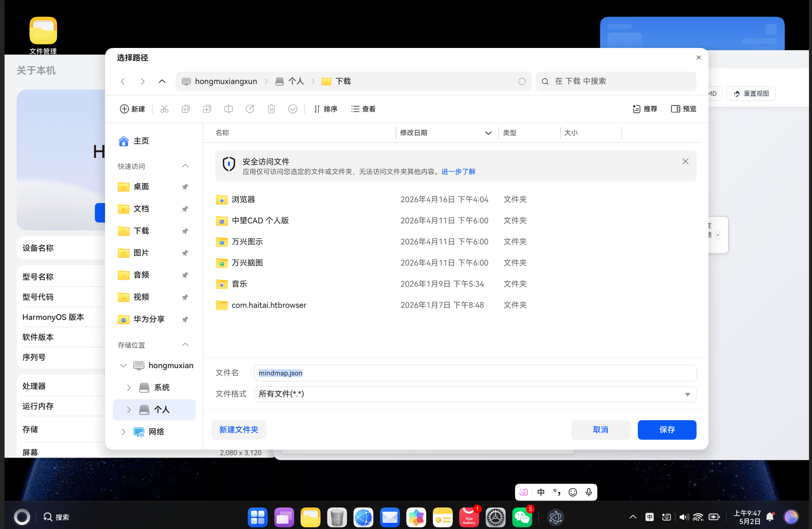Screen dimensions: 812x529
Task: Unpin 下载 using its pin icon
Action: pos(185,231)
